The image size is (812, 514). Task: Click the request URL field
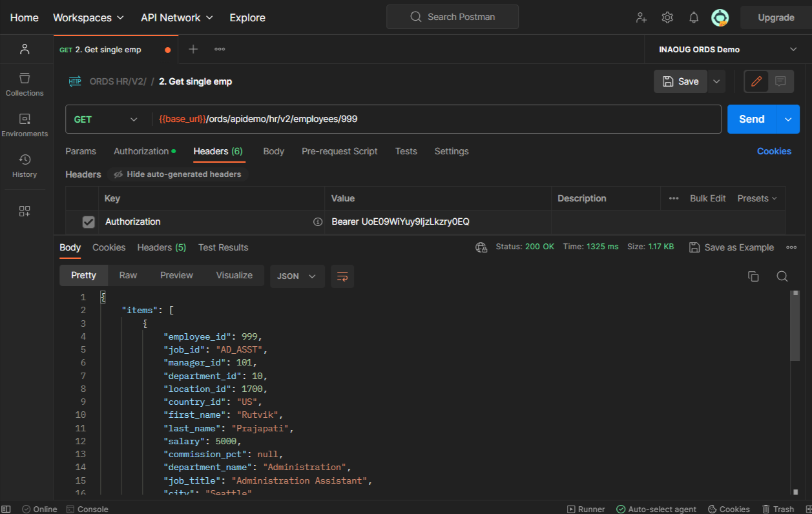tap(437, 119)
